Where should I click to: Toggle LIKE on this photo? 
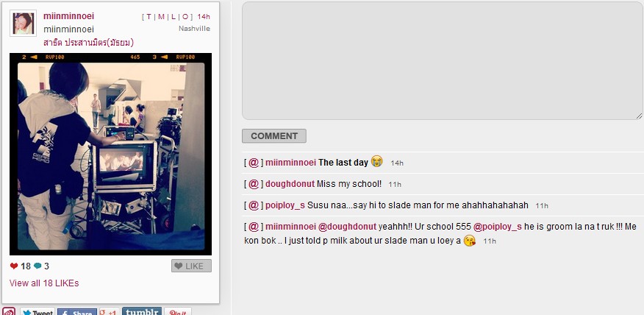coord(191,266)
